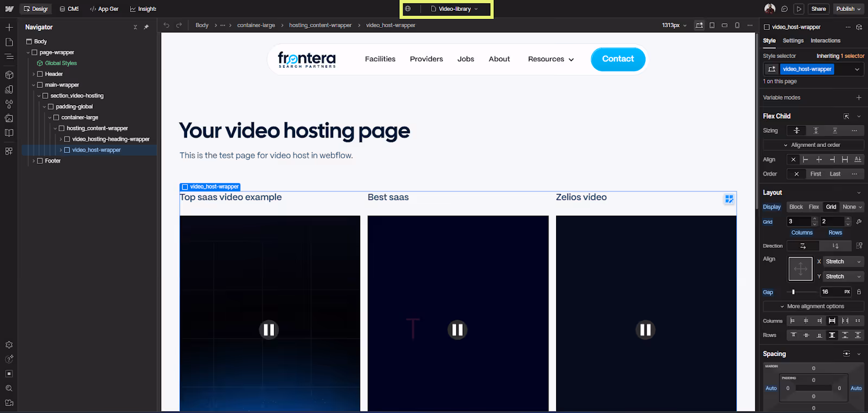This screenshot has height=413, width=868.
Task: Open the style selector dropdown arrow
Action: 857,69
